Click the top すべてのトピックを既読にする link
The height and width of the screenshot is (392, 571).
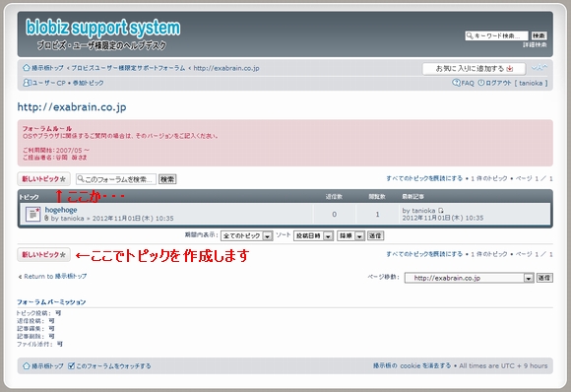[424, 178]
